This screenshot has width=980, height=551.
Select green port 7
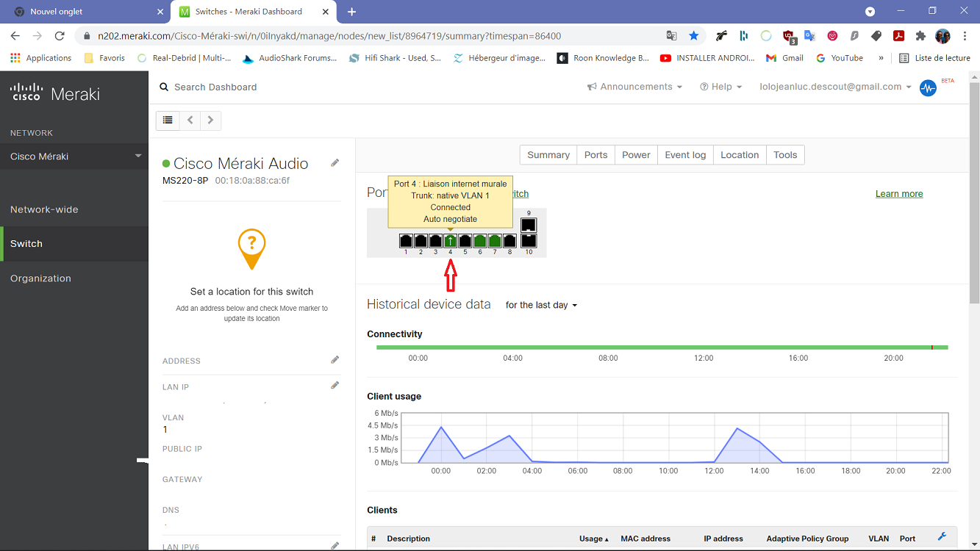[x=495, y=241]
